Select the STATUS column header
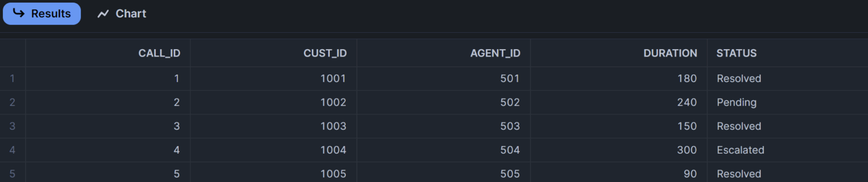The image size is (868, 182). tap(736, 53)
